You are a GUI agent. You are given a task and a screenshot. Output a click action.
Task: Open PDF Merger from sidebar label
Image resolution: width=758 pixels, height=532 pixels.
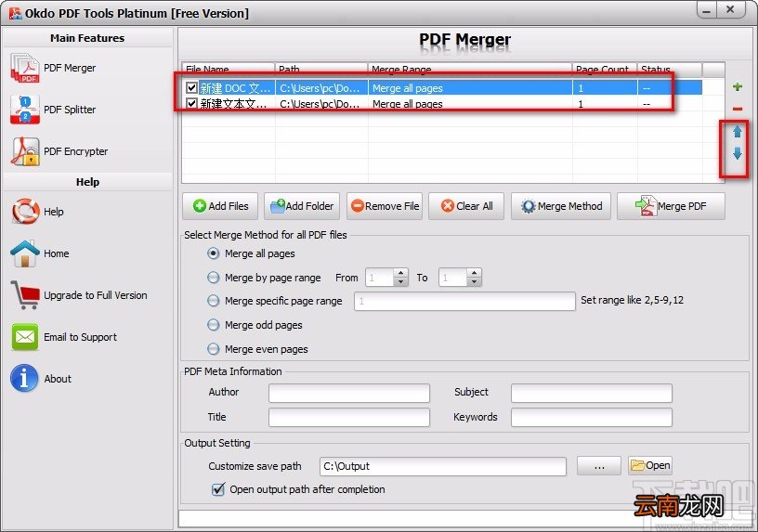(x=70, y=68)
